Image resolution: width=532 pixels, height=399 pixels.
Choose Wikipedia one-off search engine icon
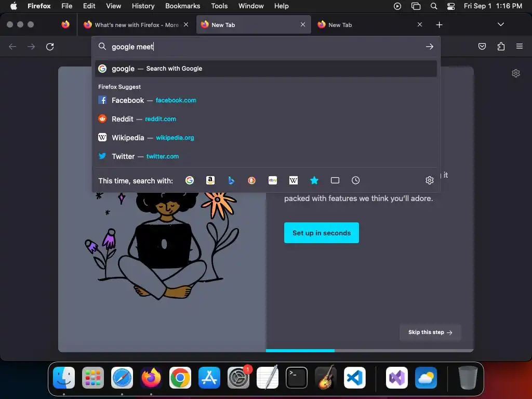(294, 180)
